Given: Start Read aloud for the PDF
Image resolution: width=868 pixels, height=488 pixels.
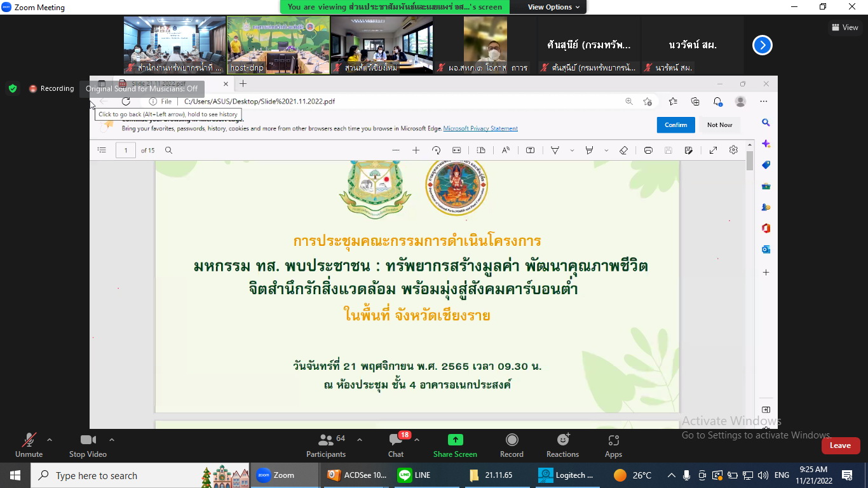Looking at the screenshot, I should coord(506,151).
